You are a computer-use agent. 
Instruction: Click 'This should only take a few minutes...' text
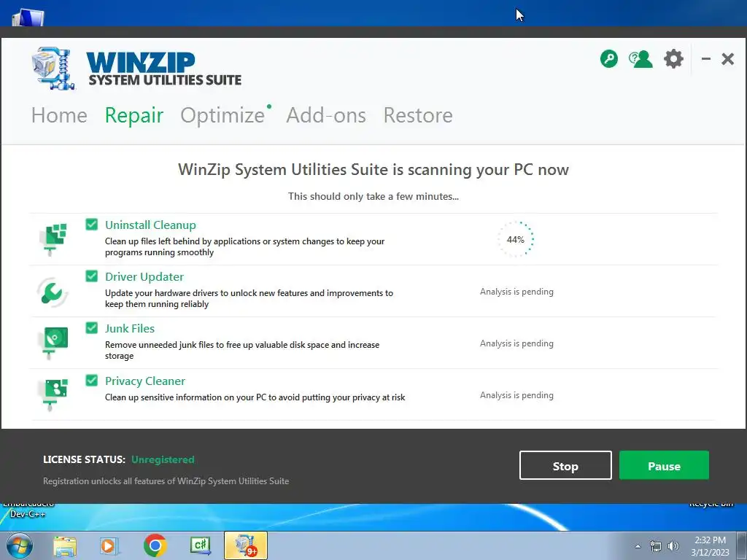[373, 196]
